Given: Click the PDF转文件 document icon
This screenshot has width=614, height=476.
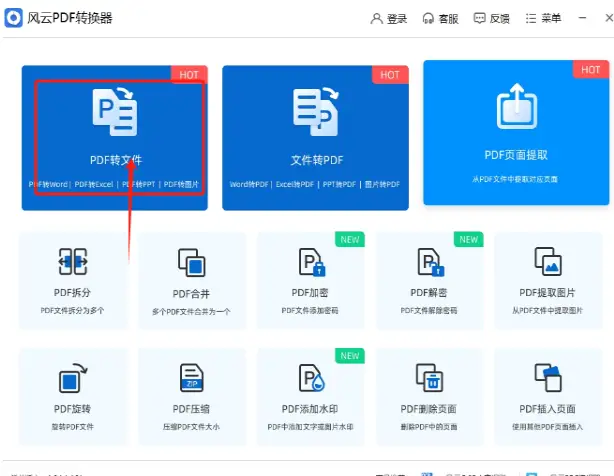Looking at the screenshot, I should pos(115,112).
